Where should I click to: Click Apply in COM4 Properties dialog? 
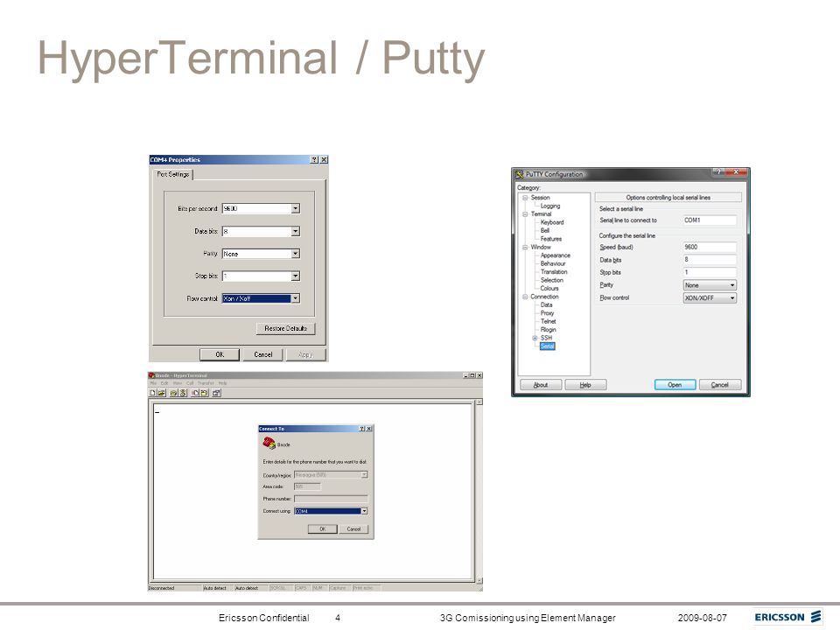305,354
